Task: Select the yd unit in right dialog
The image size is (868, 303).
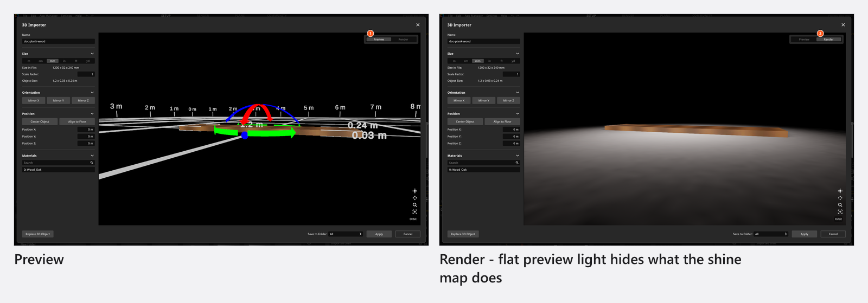Action: (x=513, y=61)
